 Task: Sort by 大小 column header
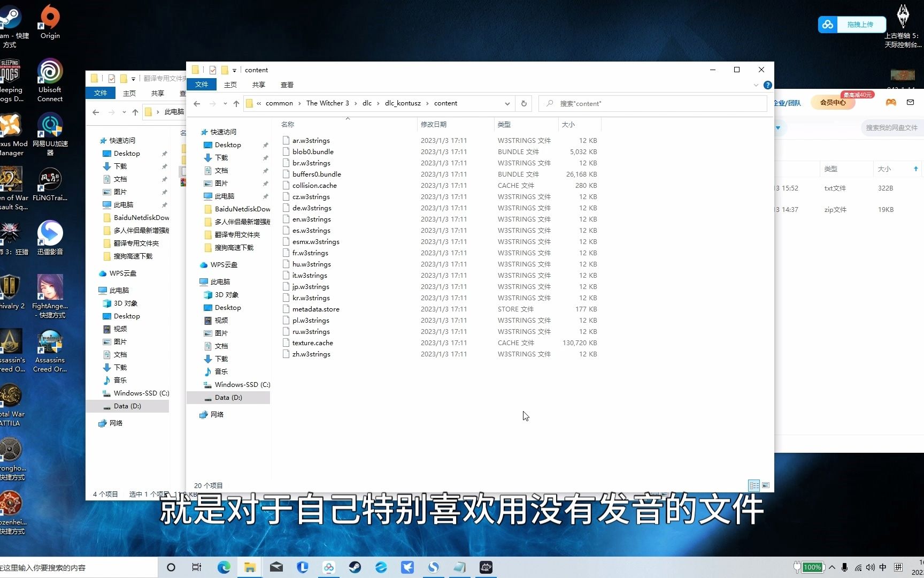click(580, 124)
